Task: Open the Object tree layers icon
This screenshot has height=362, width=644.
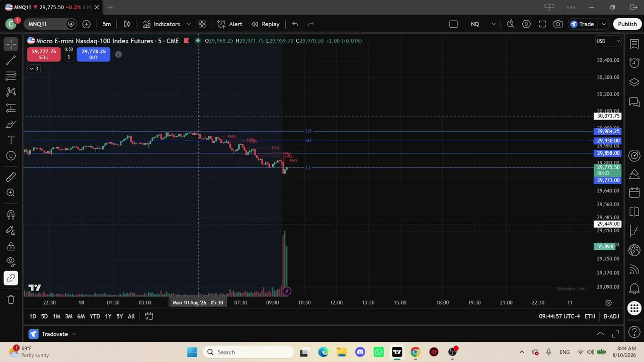Action: point(634,82)
